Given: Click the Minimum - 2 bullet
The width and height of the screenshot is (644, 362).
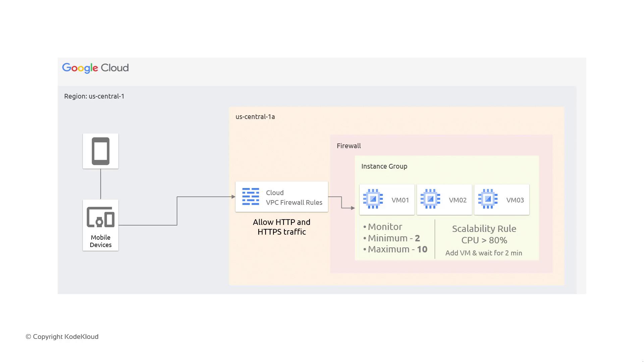Looking at the screenshot, I should pos(393,238).
